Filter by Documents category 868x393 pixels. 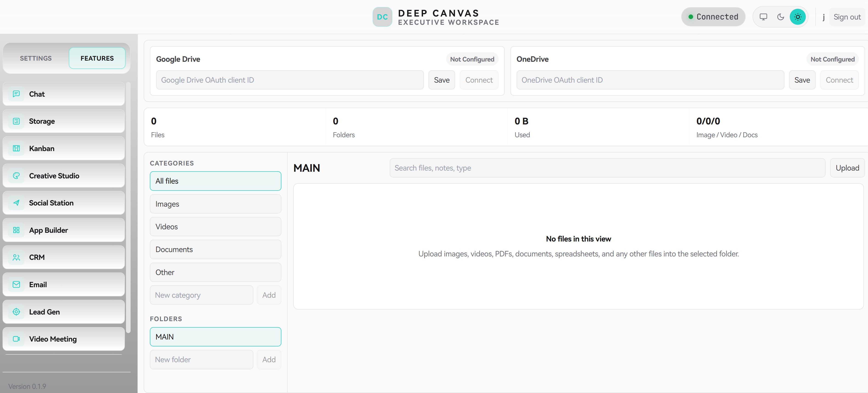point(215,250)
